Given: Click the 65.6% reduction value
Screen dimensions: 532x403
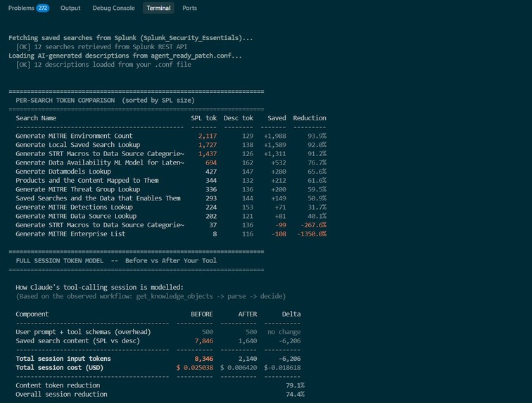Looking at the screenshot, I should [317, 172].
